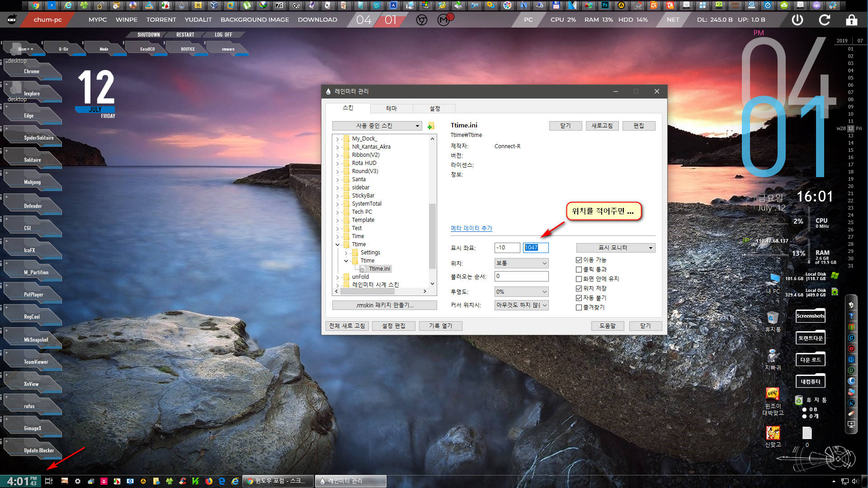Click the power shutdown icon on top bar
The height and width of the screenshot is (488, 868).
point(797,20)
